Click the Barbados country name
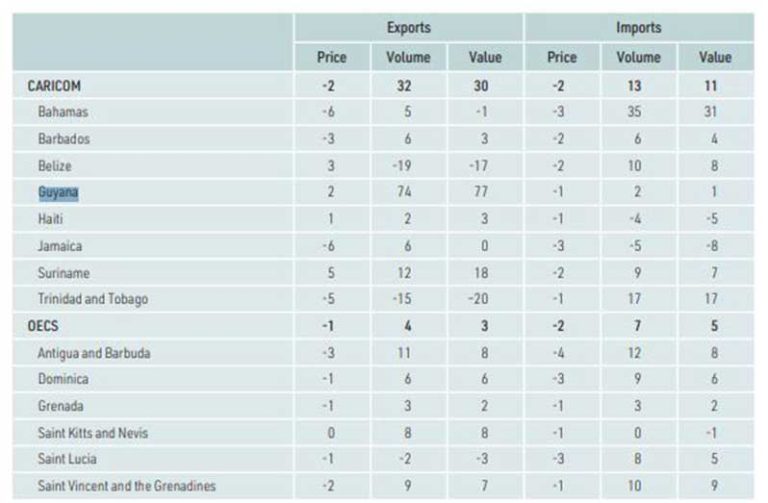Screen dimensions: 768x503 [x=64, y=139]
